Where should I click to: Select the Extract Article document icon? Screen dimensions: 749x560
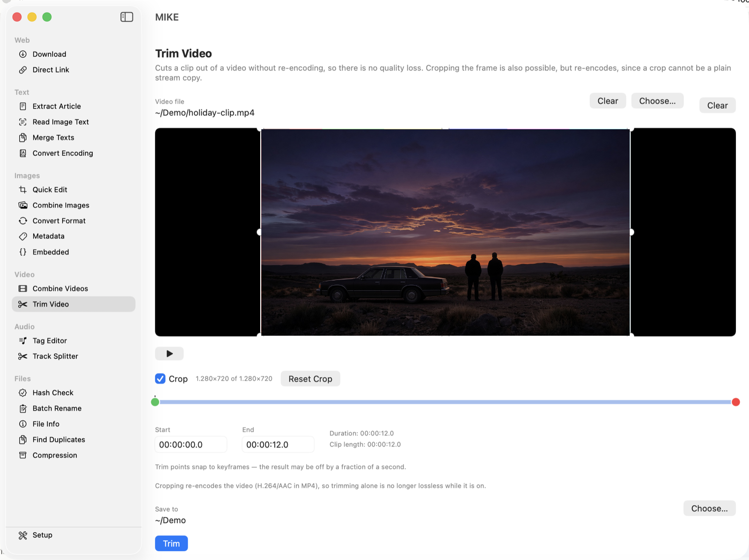[x=22, y=106]
